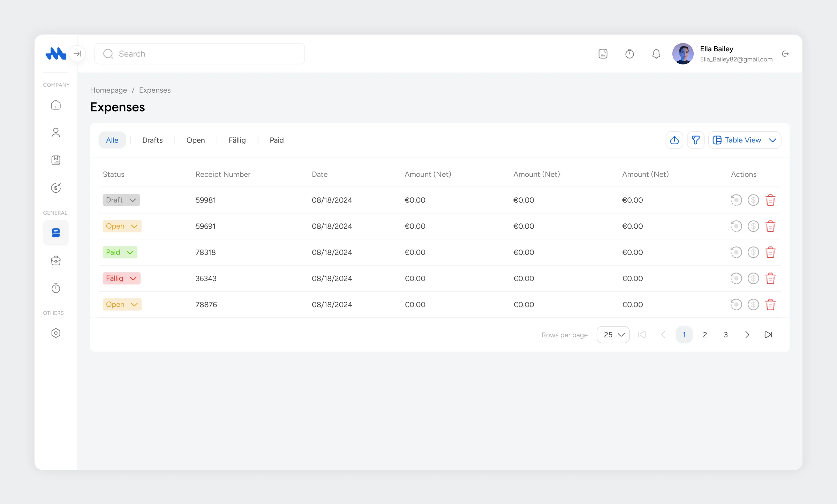This screenshot has width=837, height=504.
Task: Open the Home icon in sidebar
Action: [x=56, y=105]
